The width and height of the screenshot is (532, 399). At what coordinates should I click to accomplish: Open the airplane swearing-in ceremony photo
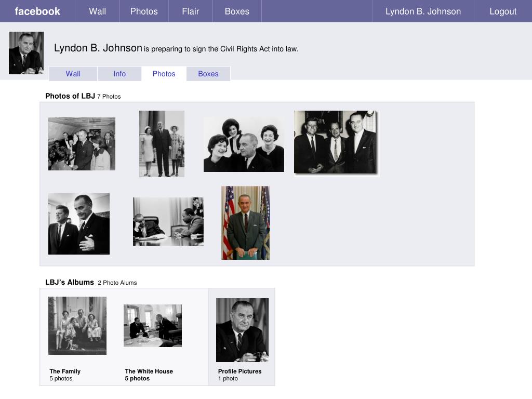pos(82,144)
